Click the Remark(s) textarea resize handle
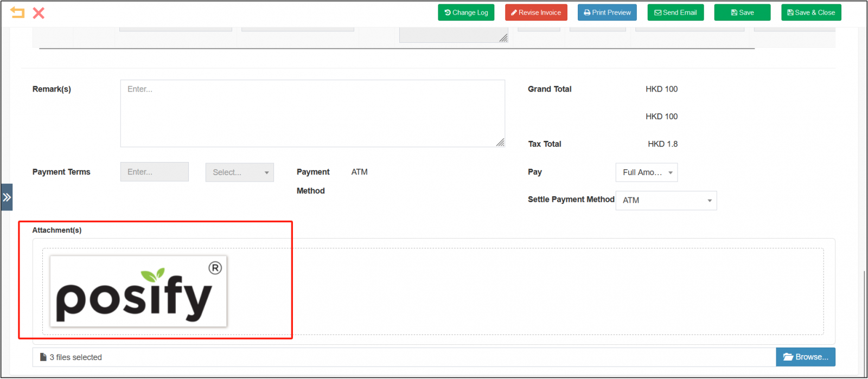The width and height of the screenshot is (868, 379). point(500,142)
